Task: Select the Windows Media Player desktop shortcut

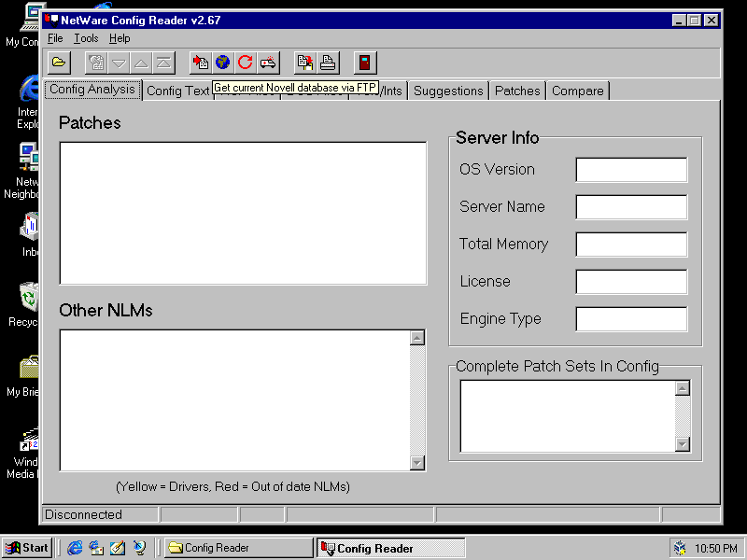Action: click(24, 453)
